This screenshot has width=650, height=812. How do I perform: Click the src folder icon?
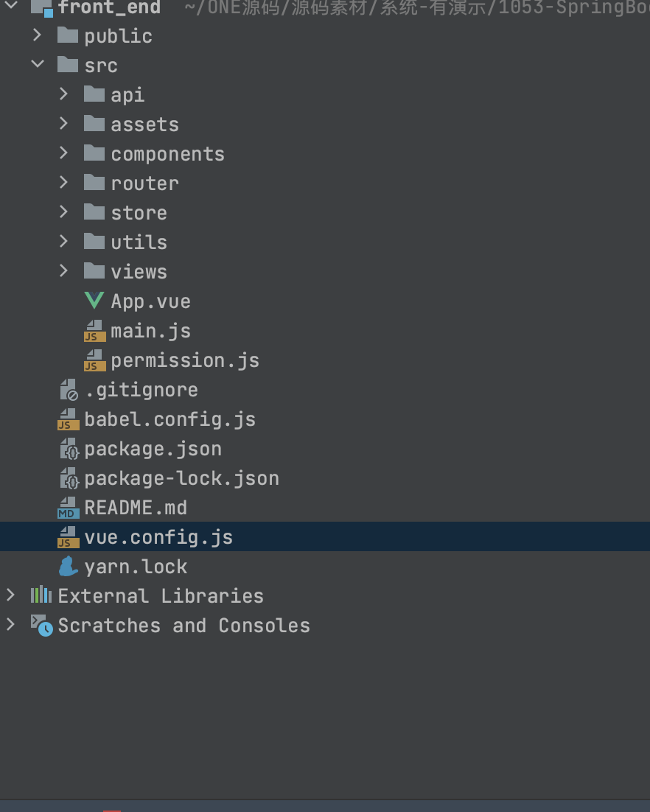click(x=68, y=65)
